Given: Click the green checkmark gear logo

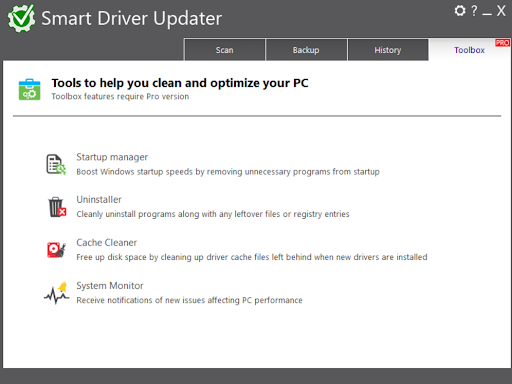Looking at the screenshot, I should 21,18.
